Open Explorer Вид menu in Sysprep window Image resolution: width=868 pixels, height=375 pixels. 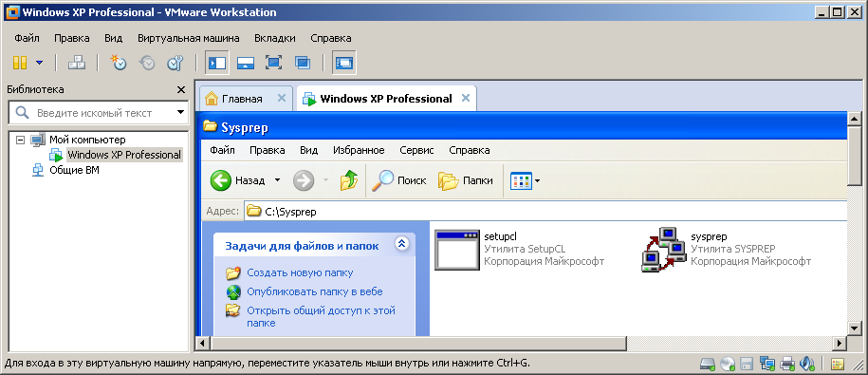(309, 150)
